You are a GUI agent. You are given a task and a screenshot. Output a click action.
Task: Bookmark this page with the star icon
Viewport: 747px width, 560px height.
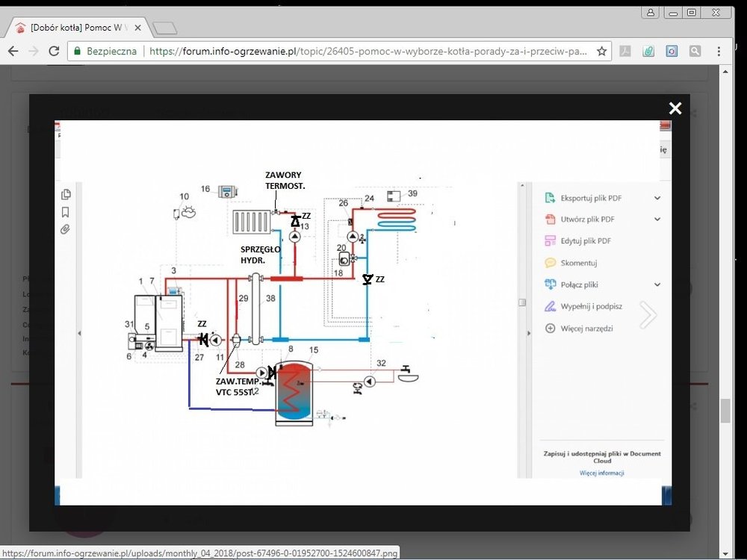(601, 52)
